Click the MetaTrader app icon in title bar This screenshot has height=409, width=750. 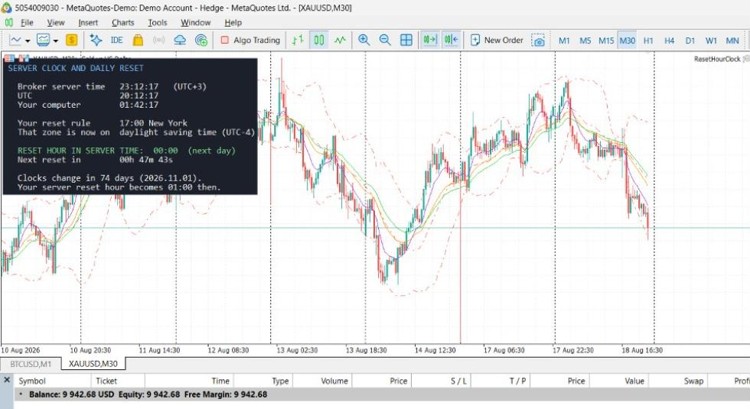[6, 8]
